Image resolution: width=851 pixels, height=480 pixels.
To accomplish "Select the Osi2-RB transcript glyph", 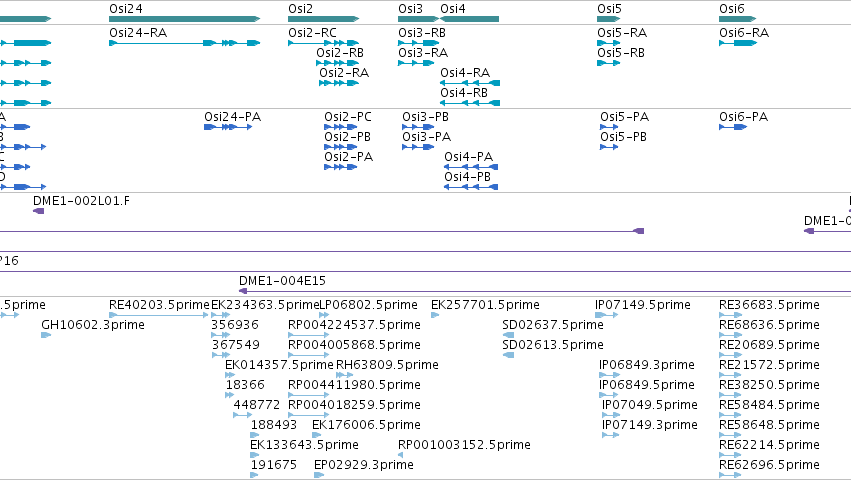I will 338,63.
